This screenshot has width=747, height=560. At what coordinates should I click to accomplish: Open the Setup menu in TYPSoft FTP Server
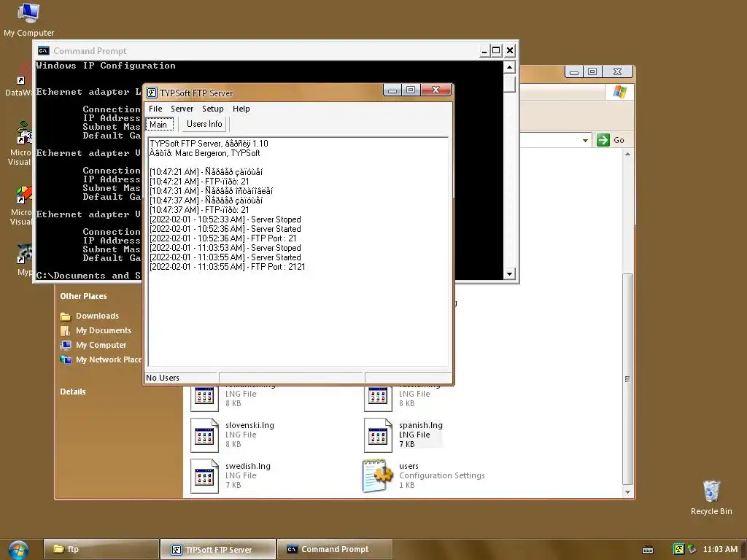point(212,109)
